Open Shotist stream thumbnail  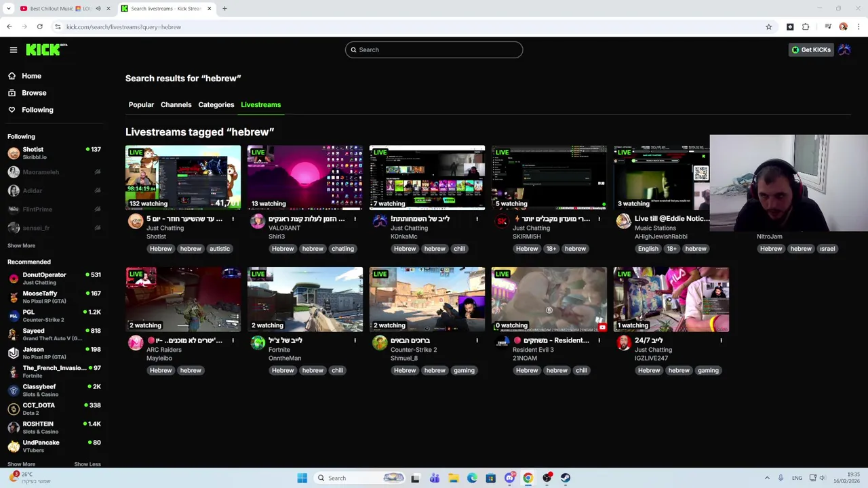click(183, 178)
